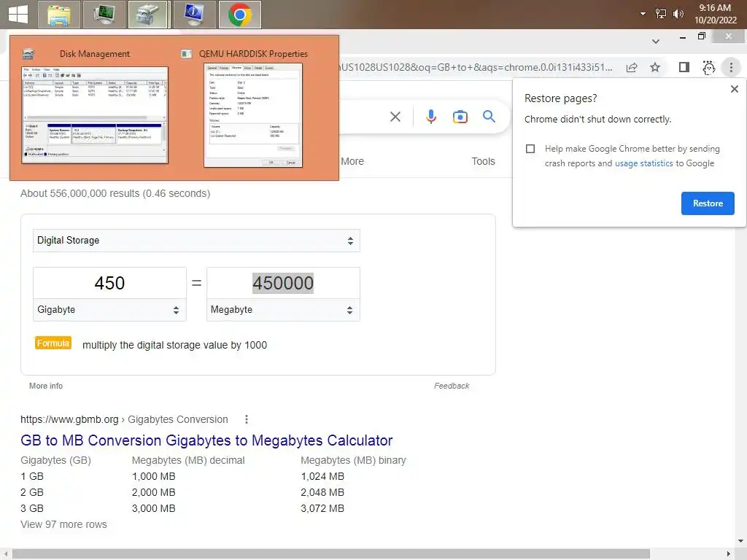Screen dimensions: 747x560
Task: Bookmark this page with the star icon
Action: [x=655, y=68]
